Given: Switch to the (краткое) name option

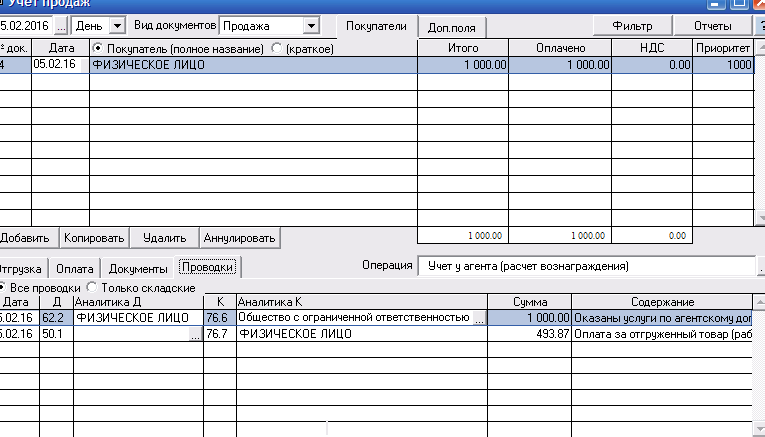Looking at the screenshot, I should 277,48.
